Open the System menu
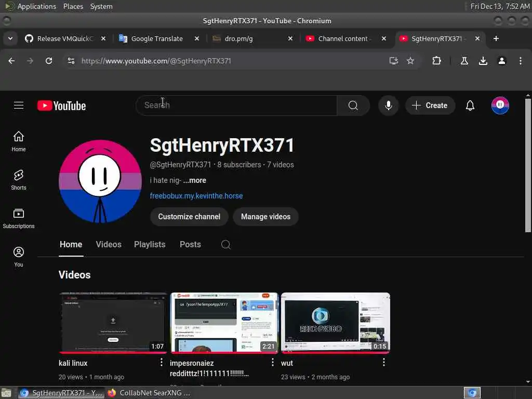The image size is (532, 399). 101,6
